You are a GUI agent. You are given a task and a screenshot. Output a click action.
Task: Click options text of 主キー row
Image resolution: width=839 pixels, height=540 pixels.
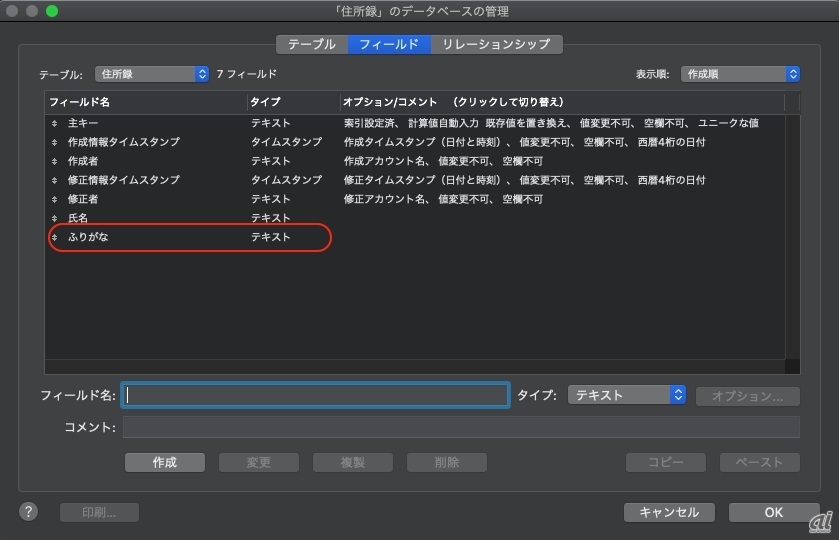pos(551,123)
